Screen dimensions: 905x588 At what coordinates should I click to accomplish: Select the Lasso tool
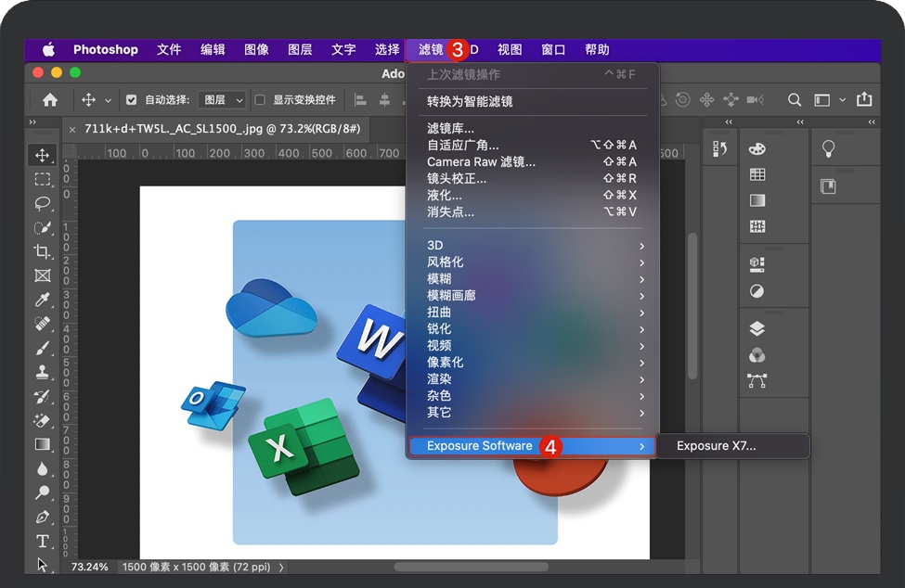point(42,203)
